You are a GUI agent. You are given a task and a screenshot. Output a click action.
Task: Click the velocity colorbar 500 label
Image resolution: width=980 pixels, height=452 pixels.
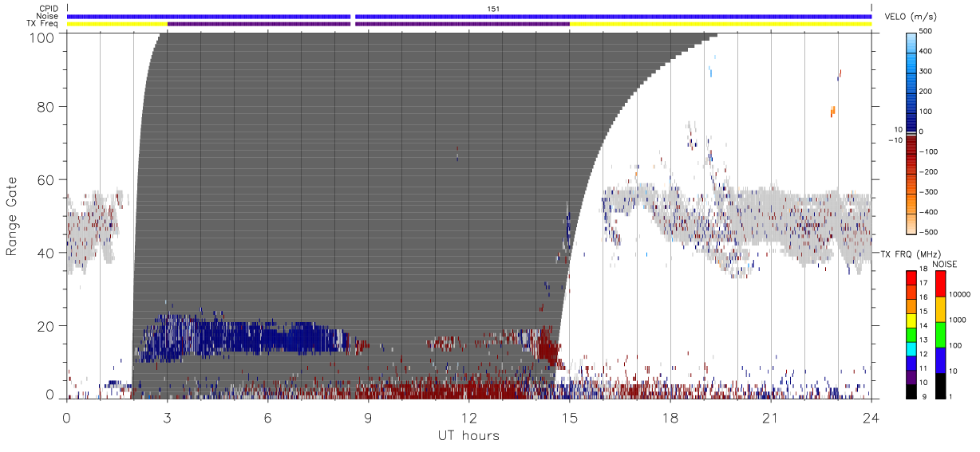[925, 31]
